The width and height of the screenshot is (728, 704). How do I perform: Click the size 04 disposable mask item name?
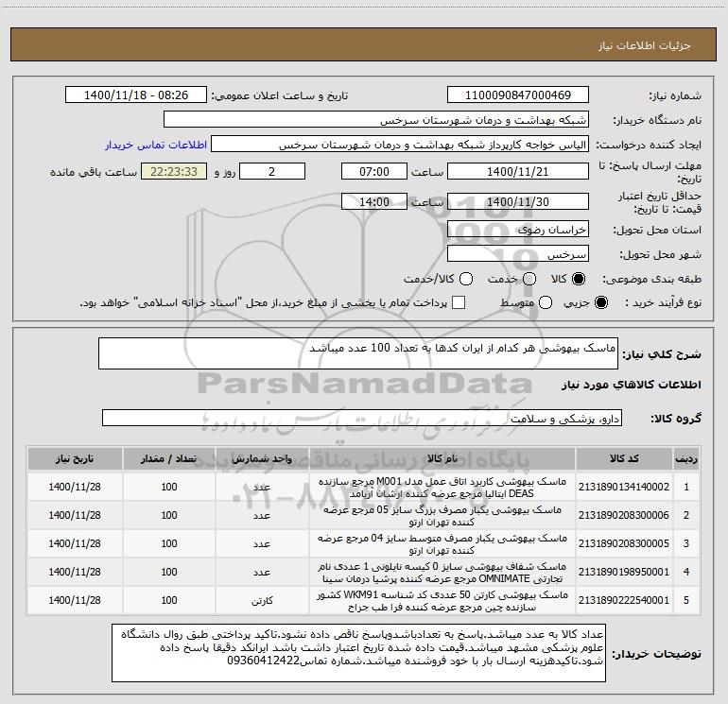[442, 544]
